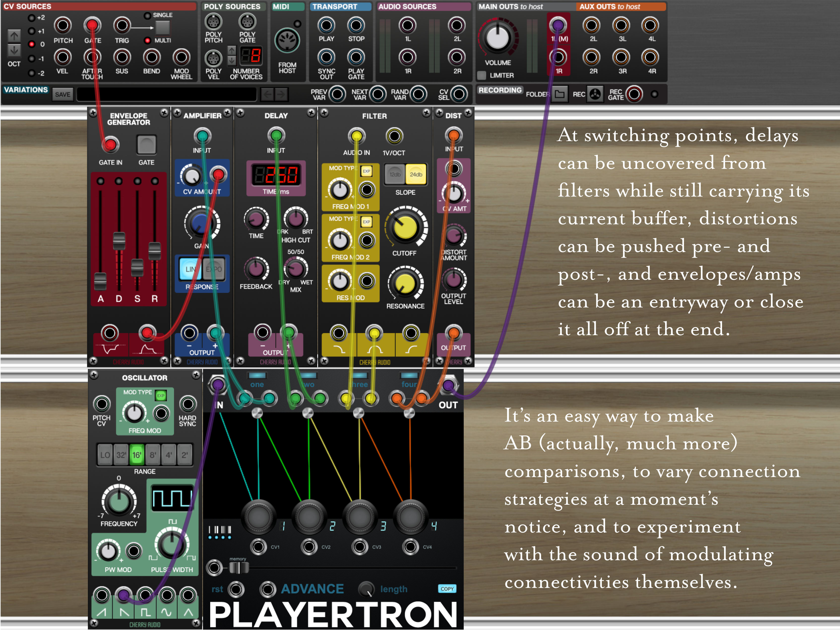Toggle the SINGLE/MULTI trigger button
The image size is (840, 630).
point(163,27)
